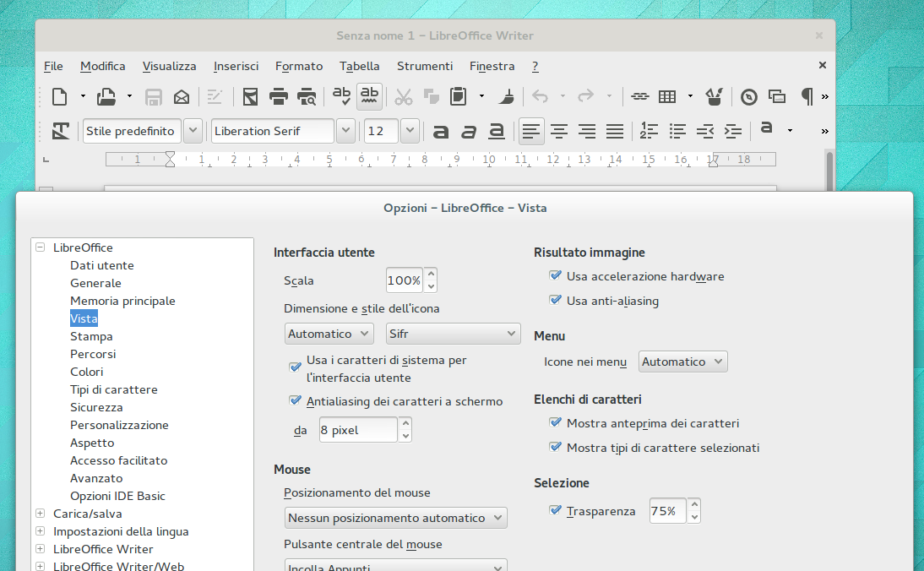924x571 pixels.
Task: Expand the Carica/salva tree node
Action: 40,514
